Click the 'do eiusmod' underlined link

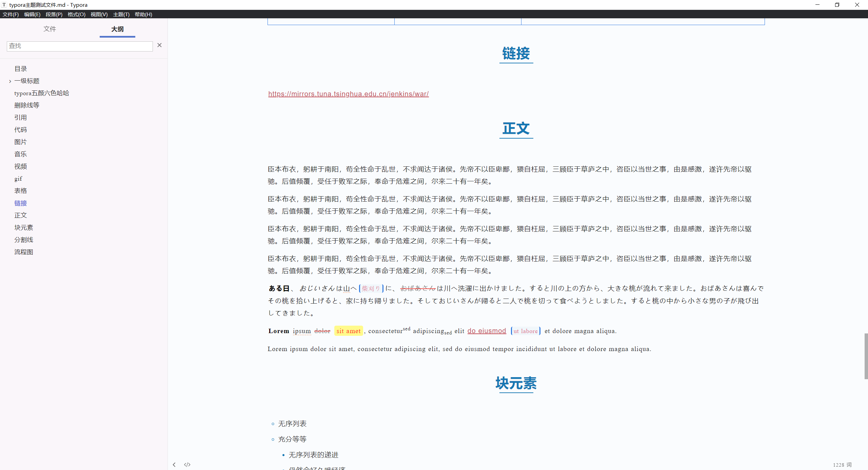point(487,331)
